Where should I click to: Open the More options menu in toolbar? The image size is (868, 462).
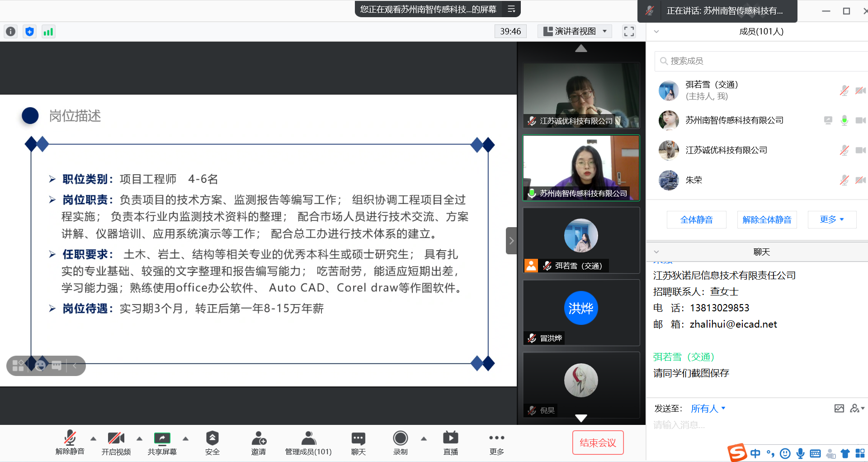(496, 438)
